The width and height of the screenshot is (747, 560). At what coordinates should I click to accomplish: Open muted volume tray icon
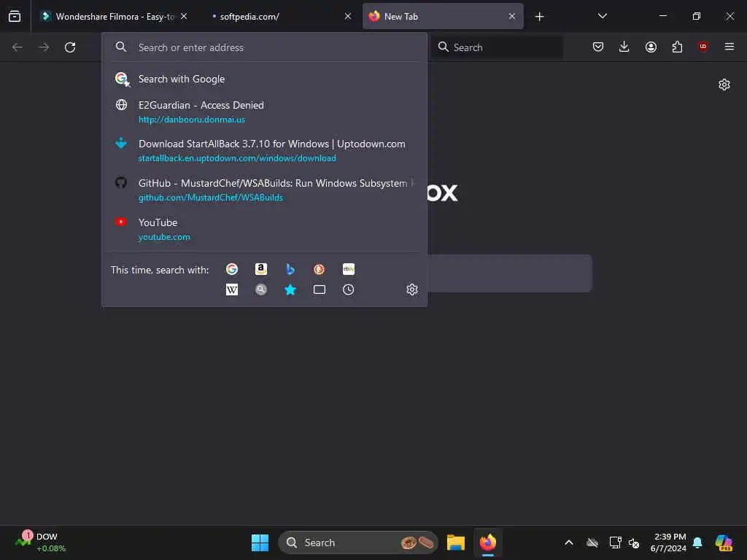(x=634, y=542)
